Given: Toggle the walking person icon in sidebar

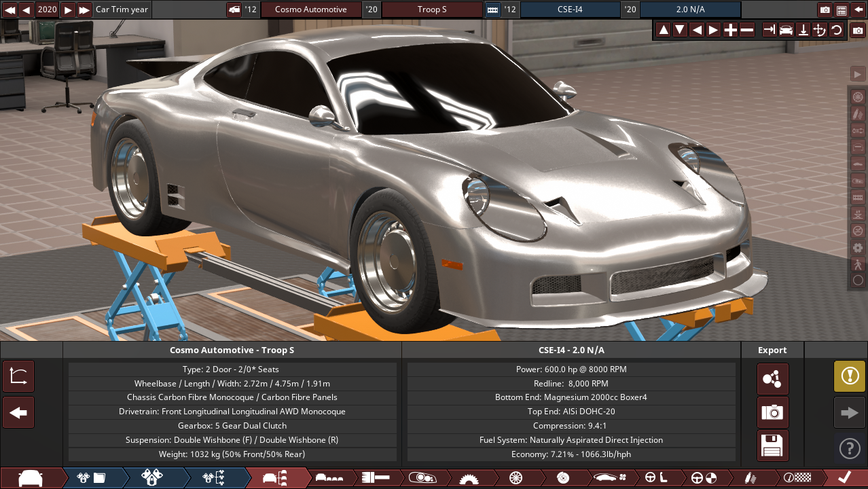Looking at the screenshot, I should coord(858,264).
